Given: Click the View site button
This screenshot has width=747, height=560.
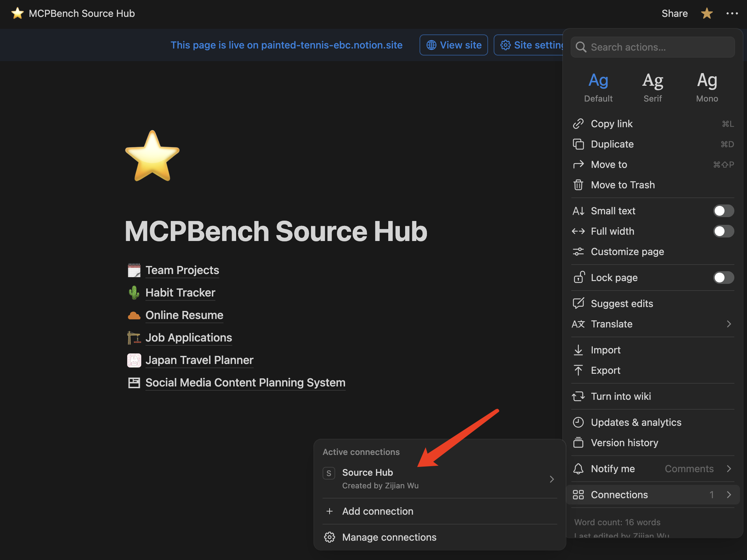Looking at the screenshot, I should pyautogui.click(x=453, y=45).
